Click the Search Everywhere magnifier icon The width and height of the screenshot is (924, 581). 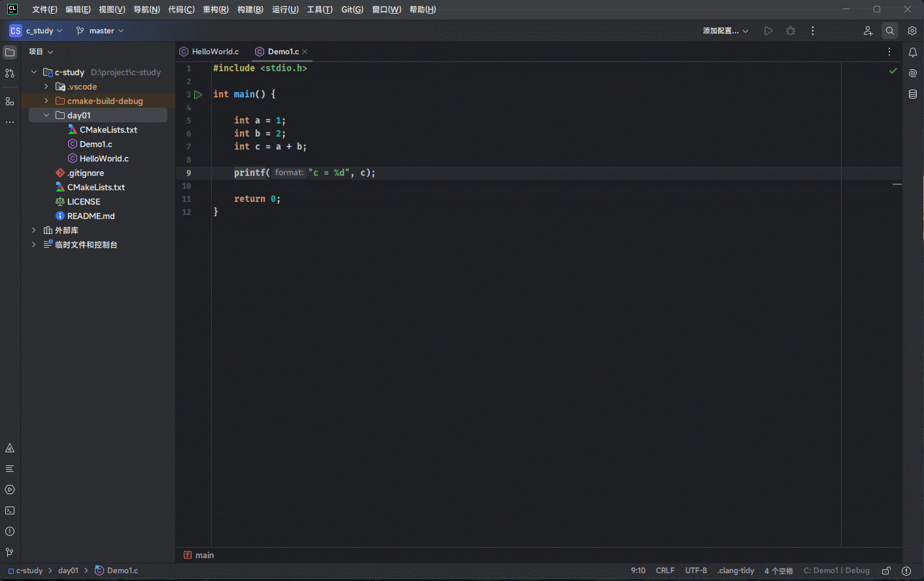pos(889,31)
